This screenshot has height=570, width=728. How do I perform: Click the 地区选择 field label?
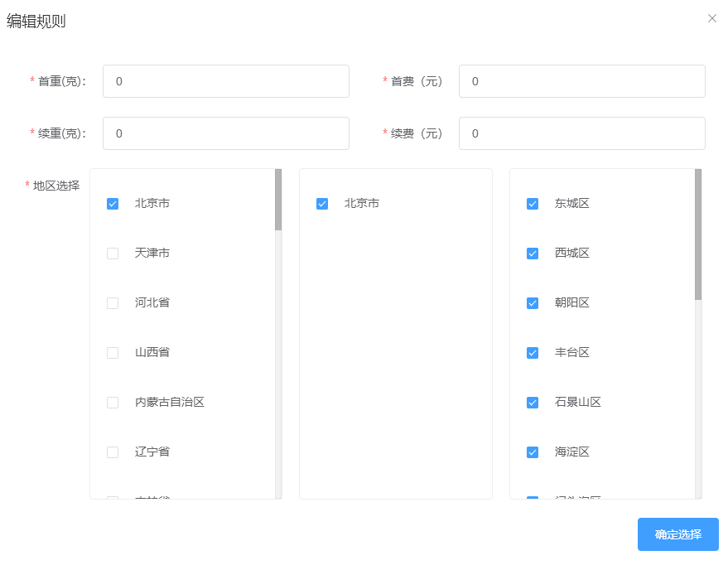(56, 186)
